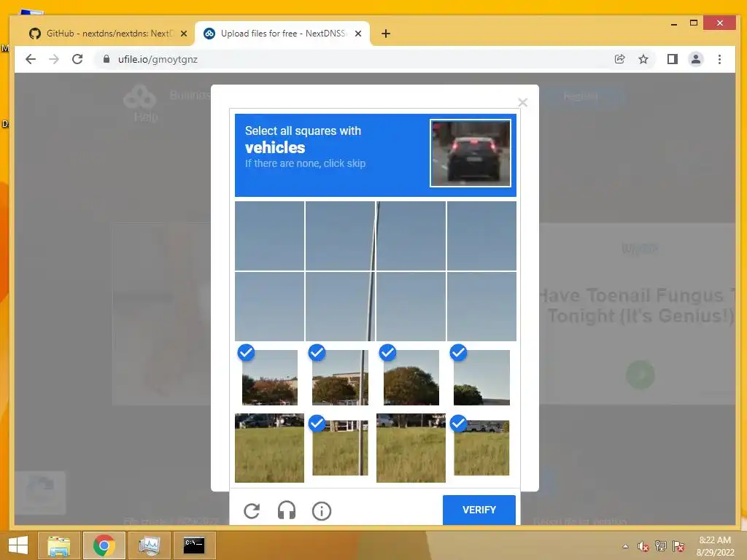Select the unchecked bottom-left tile with parked cars
Image resolution: width=747 pixels, height=560 pixels.
point(270,448)
